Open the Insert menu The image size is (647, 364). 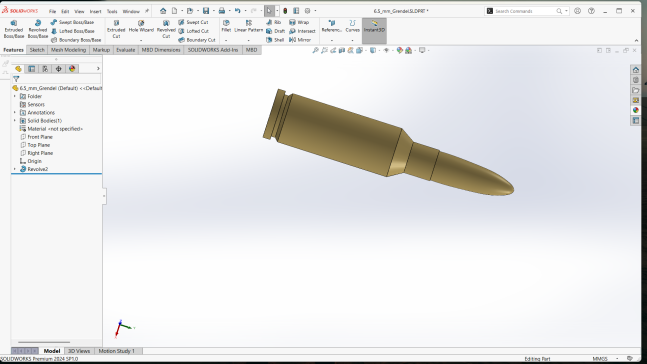(x=95, y=12)
